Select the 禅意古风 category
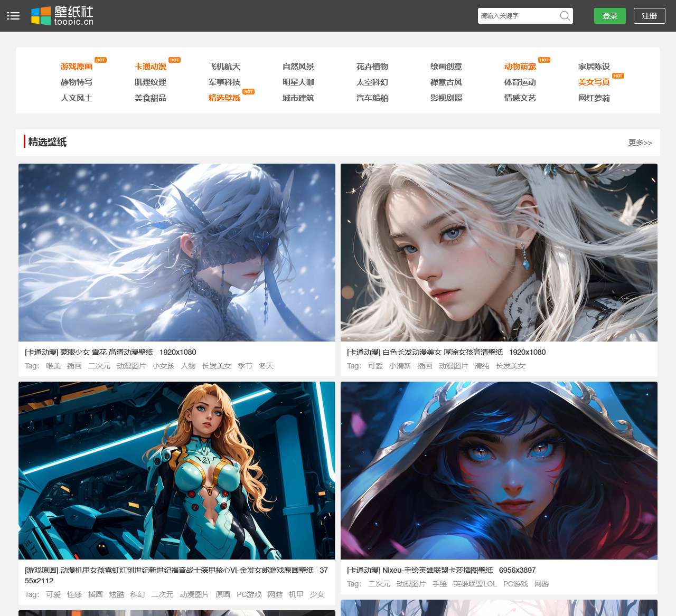676x616 pixels. [446, 82]
